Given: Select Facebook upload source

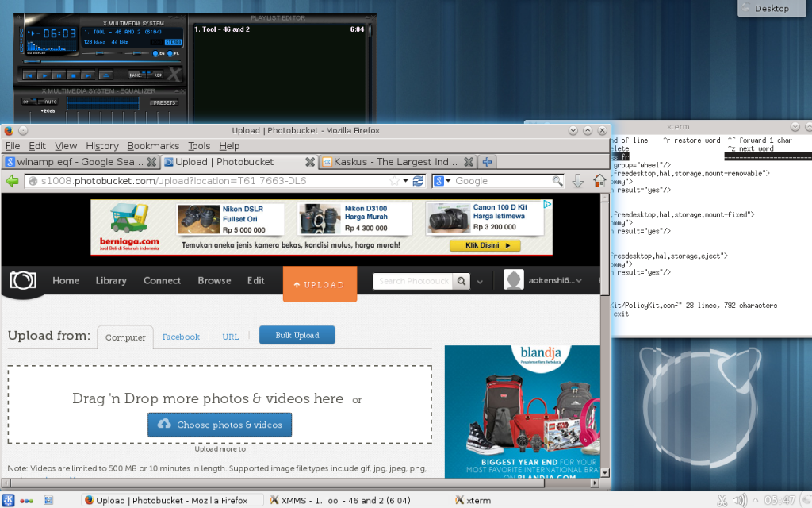Looking at the screenshot, I should coord(181,337).
